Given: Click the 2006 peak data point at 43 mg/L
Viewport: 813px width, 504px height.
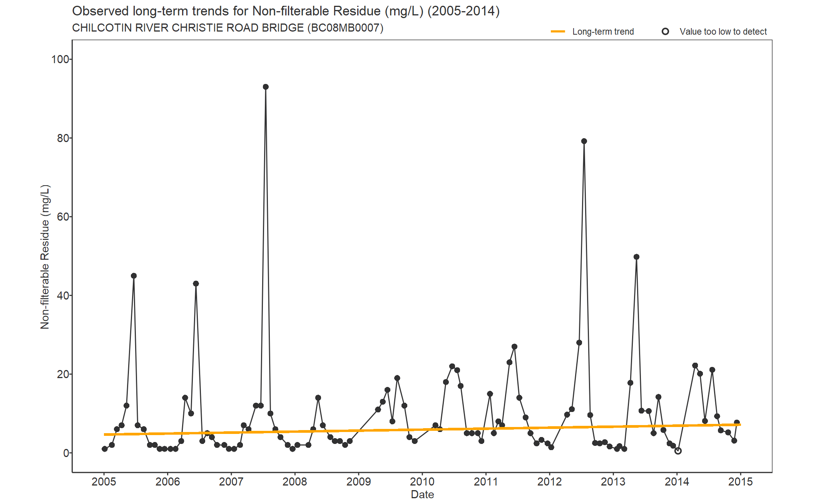Looking at the screenshot, I should tap(196, 284).
